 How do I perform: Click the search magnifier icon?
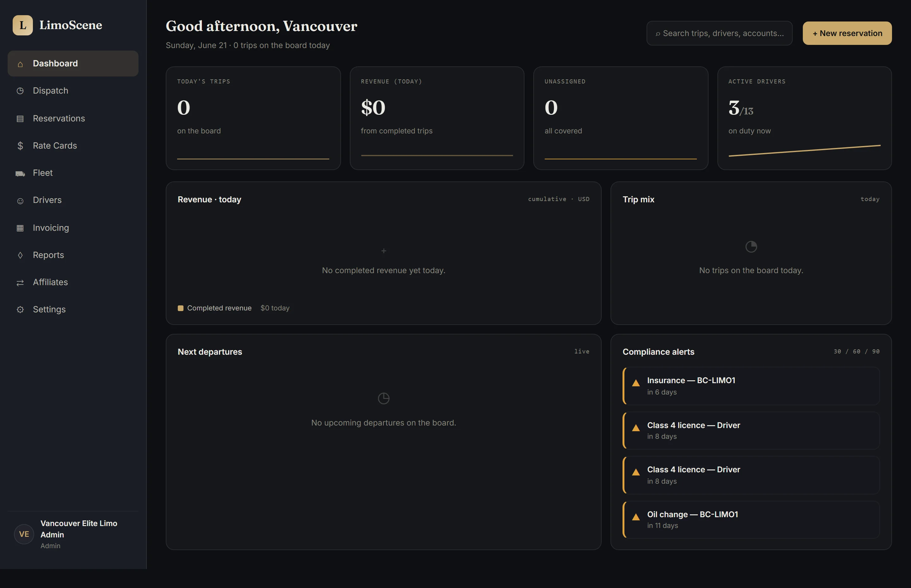tap(658, 34)
